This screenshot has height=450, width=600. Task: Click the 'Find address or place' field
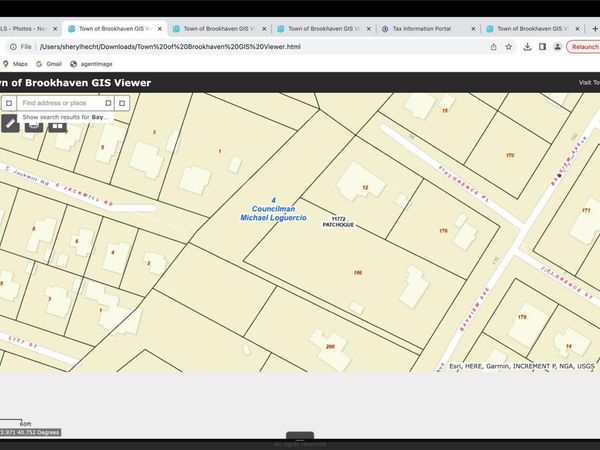click(58, 103)
